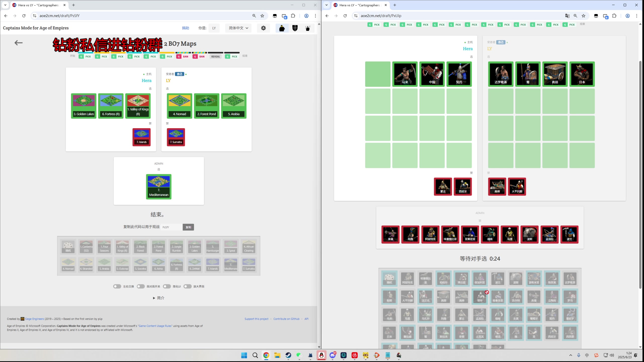Select 拜占庭 civilization in selection grid
The height and width of the screenshot is (362, 644).
[462, 278]
